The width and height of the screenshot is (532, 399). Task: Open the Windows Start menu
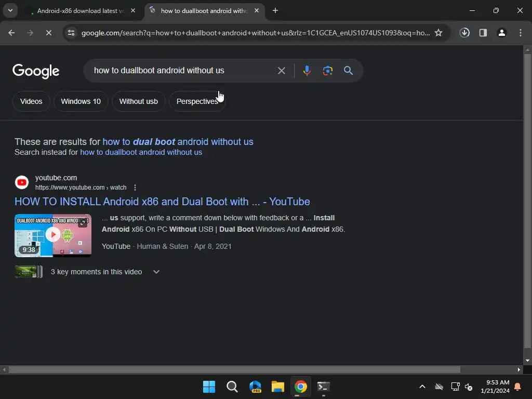tap(209, 387)
